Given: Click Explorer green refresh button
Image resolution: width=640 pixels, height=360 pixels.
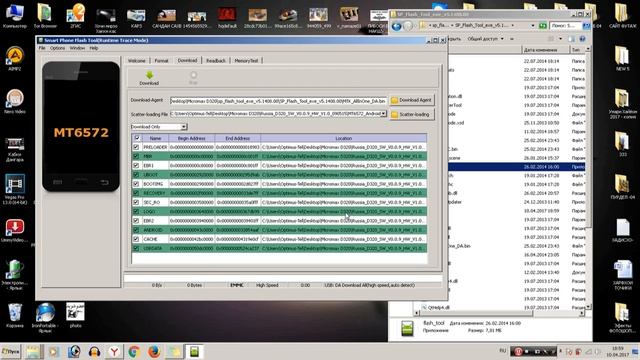Looking at the screenshot, I should [542, 26].
